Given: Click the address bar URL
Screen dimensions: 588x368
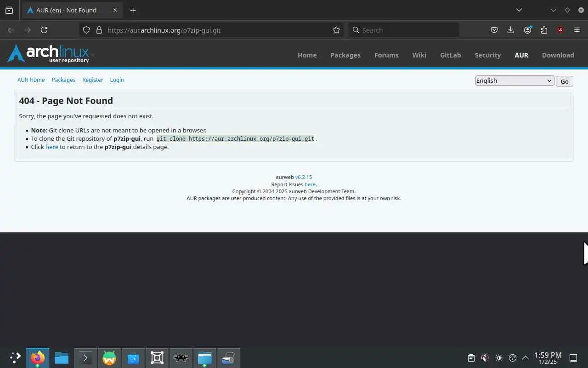Looking at the screenshot, I should pos(164,30).
